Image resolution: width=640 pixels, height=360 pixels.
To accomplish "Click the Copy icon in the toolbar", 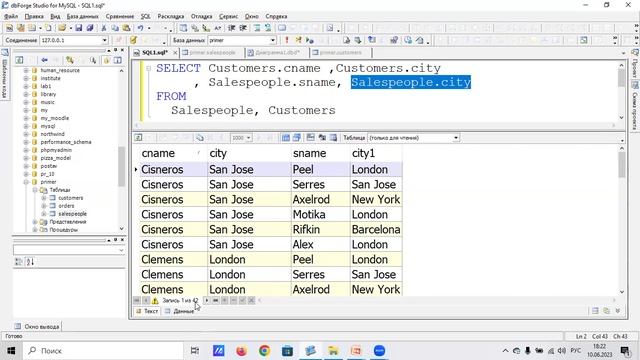I will coord(115,28).
